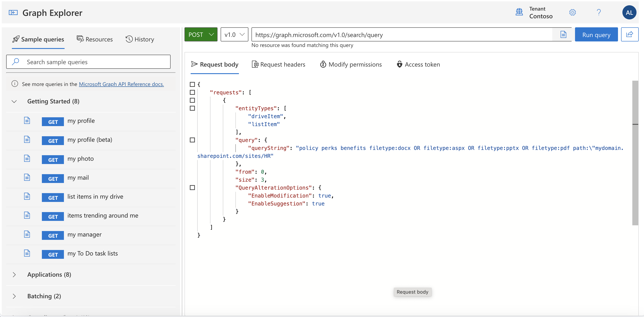Viewport: 644px width, 317px height.
Task: Click the Run query button
Action: (596, 34)
